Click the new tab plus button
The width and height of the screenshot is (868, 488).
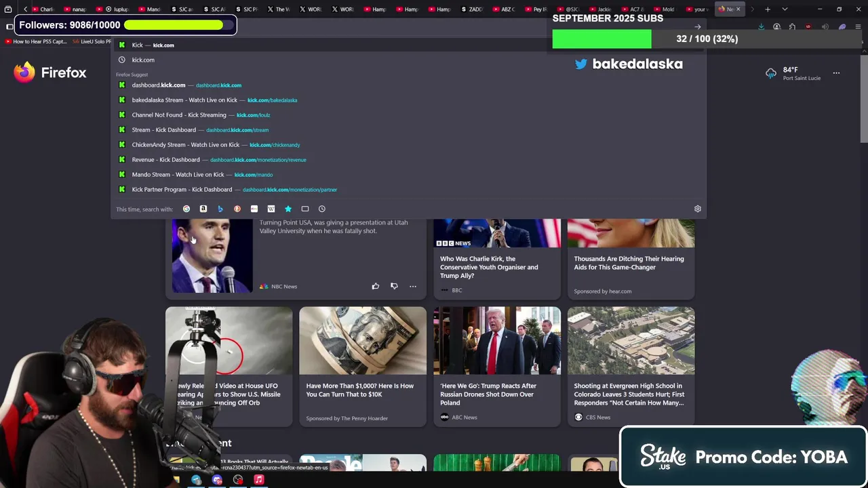click(x=768, y=9)
